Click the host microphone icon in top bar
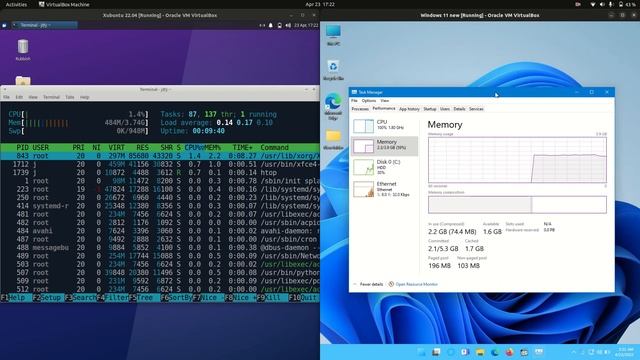The height and width of the screenshot is (360, 640). [x=611, y=4]
